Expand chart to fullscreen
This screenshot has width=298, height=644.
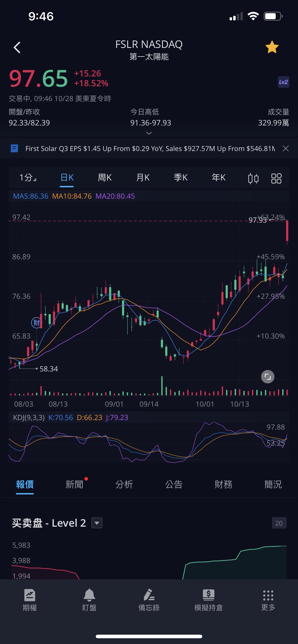(x=268, y=376)
